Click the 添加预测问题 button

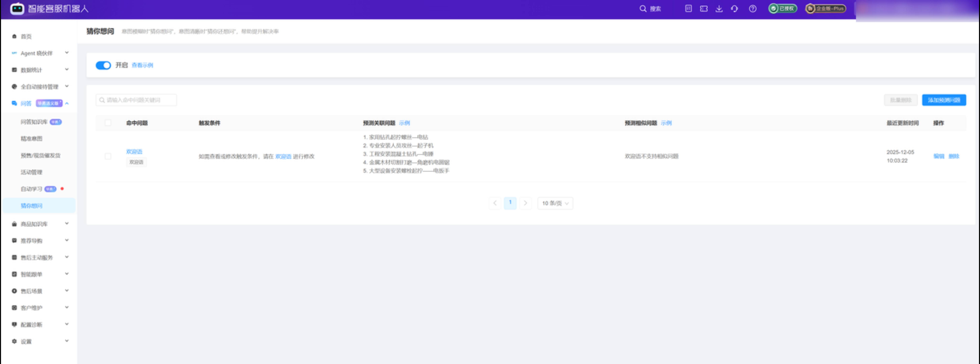click(944, 100)
